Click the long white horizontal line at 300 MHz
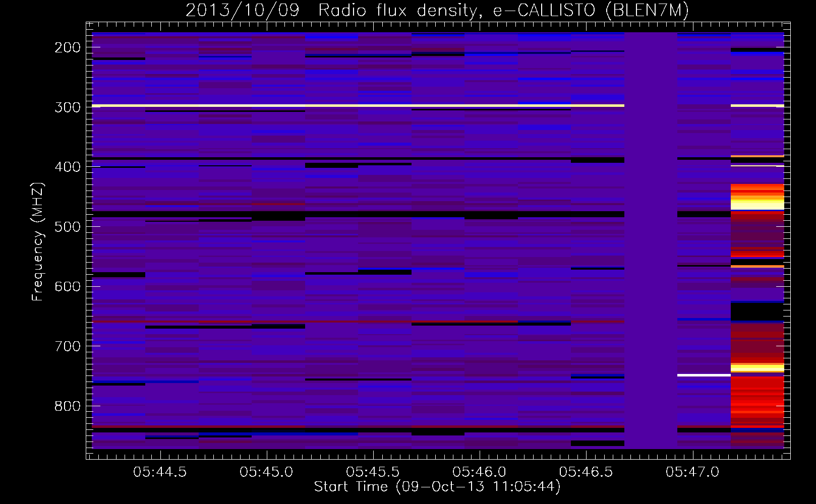This screenshot has height=504, width=816. (358, 105)
